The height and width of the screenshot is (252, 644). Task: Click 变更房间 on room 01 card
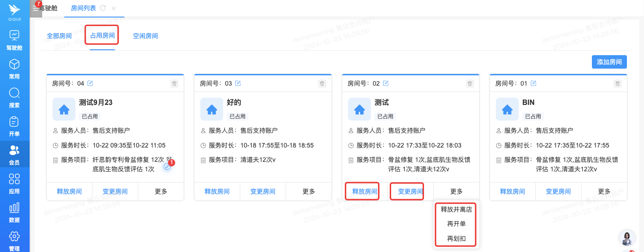coord(558,191)
